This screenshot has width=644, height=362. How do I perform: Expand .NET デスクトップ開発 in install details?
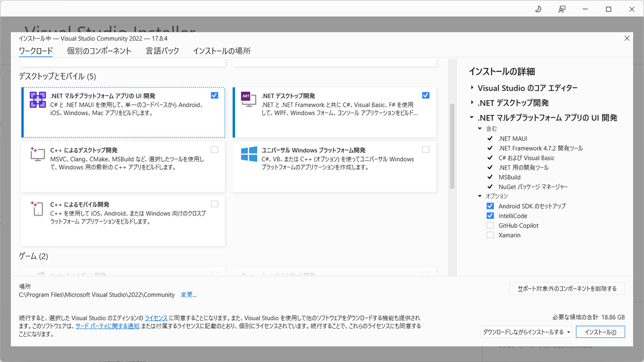pyautogui.click(x=472, y=103)
